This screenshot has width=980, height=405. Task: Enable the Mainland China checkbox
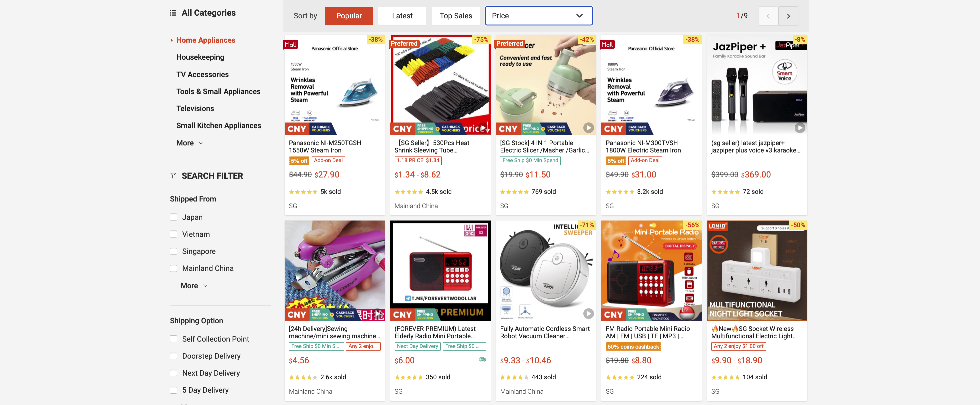(173, 268)
